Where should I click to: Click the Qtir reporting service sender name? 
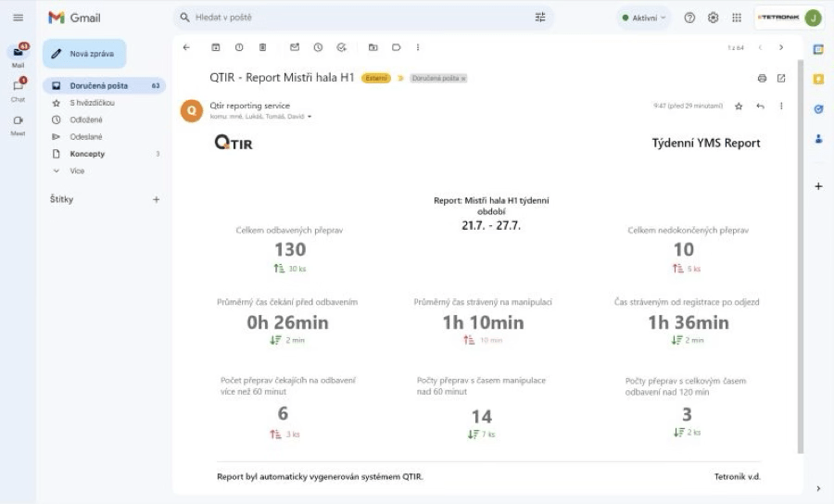point(249,106)
